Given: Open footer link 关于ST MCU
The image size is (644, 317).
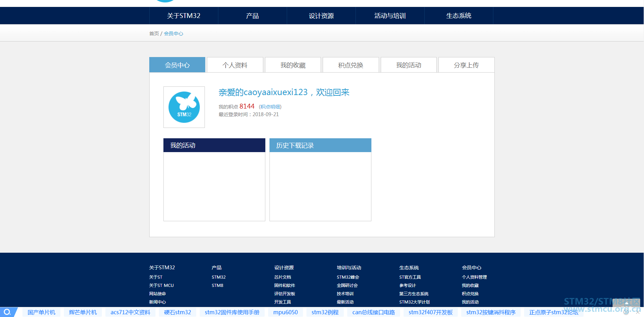Looking at the screenshot, I should (161, 286).
